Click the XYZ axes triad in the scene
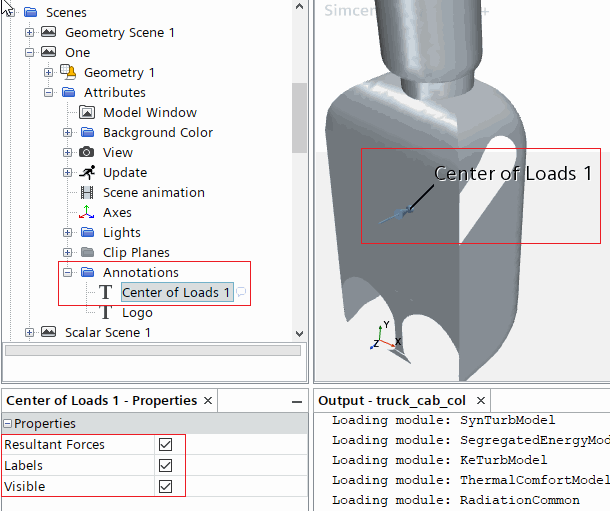The height and width of the screenshot is (511, 610). (x=386, y=336)
